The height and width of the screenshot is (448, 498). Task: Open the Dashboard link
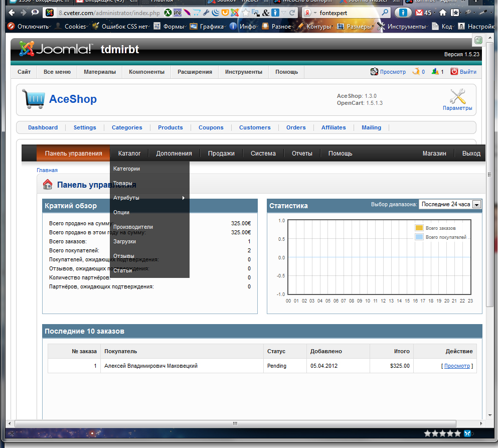click(43, 127)
